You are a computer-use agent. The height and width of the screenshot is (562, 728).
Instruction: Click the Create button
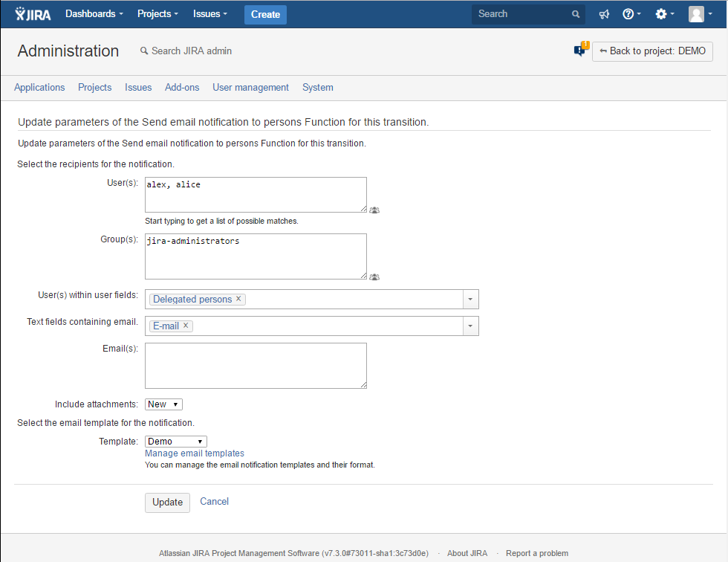(x=266, y=14)
